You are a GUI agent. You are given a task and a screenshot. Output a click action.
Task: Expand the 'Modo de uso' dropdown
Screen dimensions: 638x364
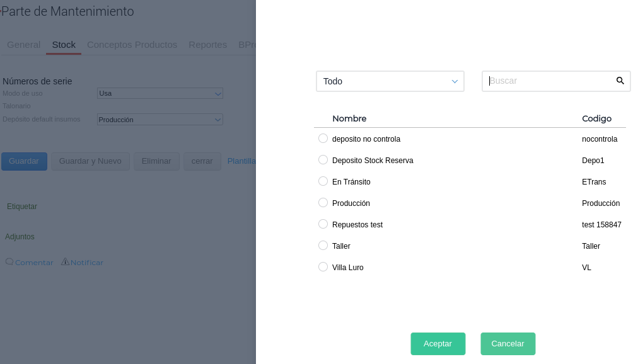tap(160, 93)
